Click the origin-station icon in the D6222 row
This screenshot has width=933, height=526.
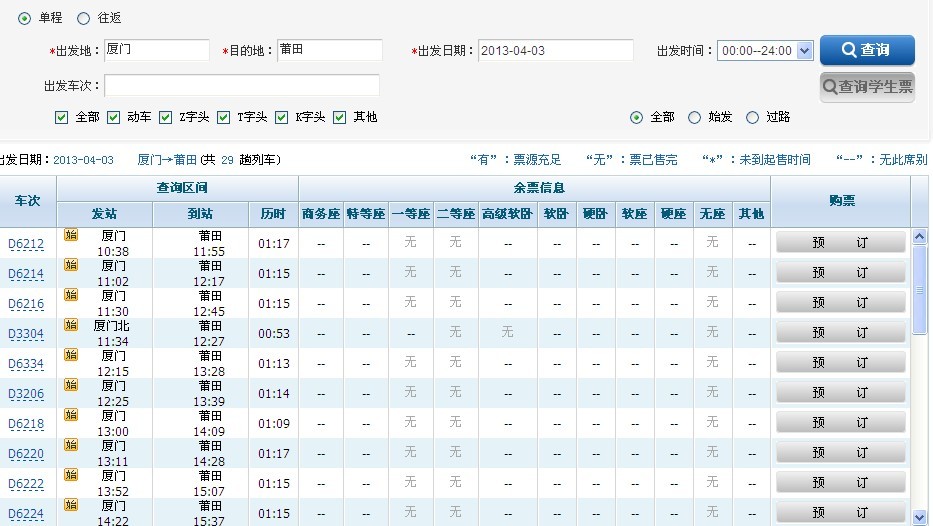click(x=71, y=475)
